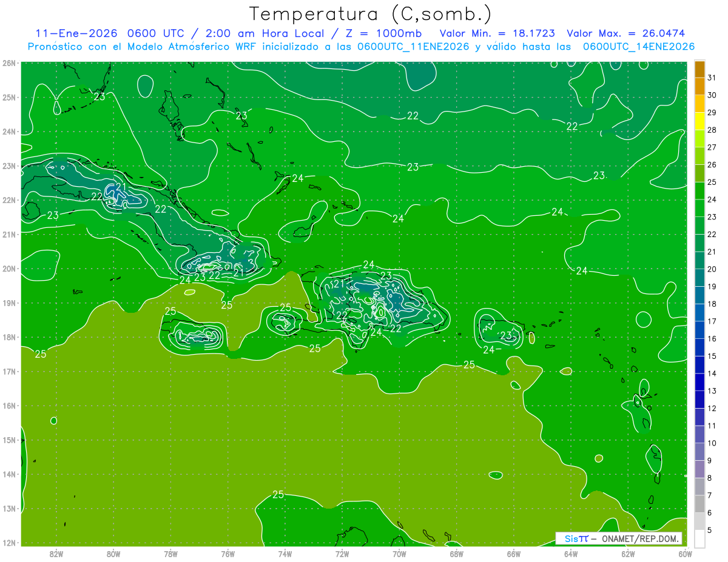This screenshot has width=728, height=562.
Task: Click the title 'Temperatura (C,somb.)'
Action: pos(371,14)
